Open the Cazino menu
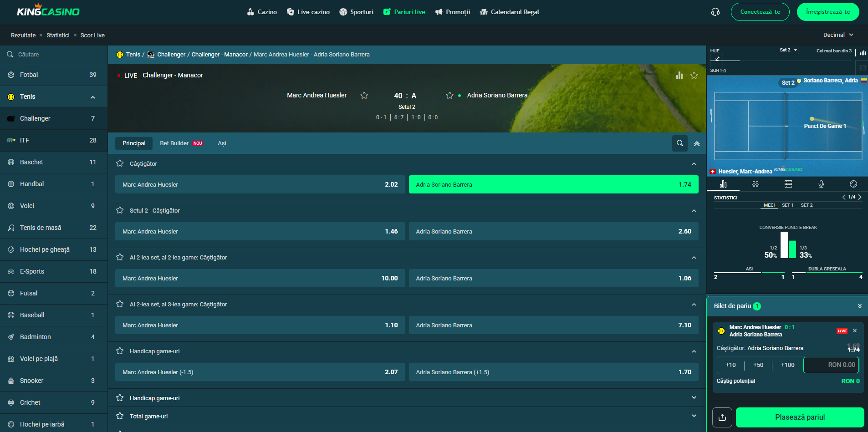The width and height of the screenshot is (868, 432). pos(262,12)
